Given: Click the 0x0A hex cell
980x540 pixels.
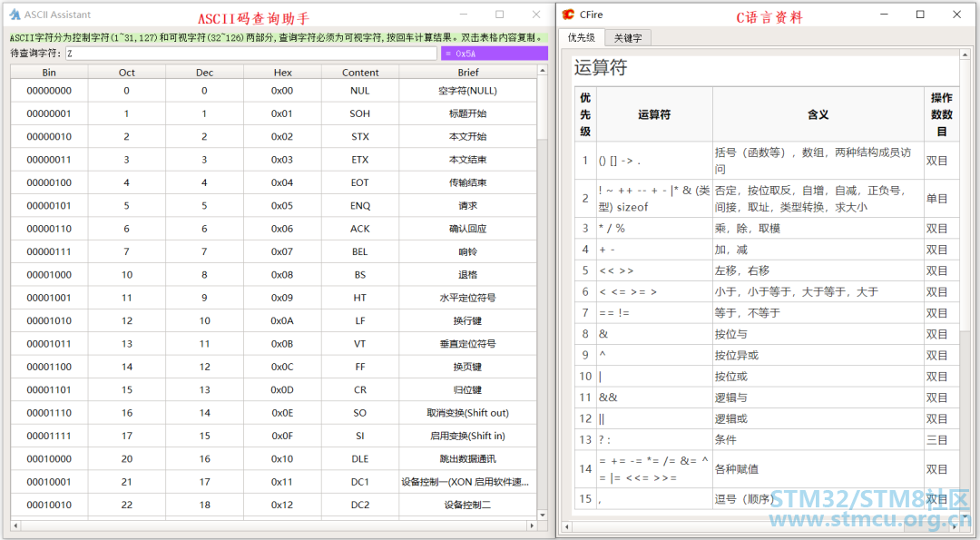Looking at the screenshot, I should tap(282, 320).
